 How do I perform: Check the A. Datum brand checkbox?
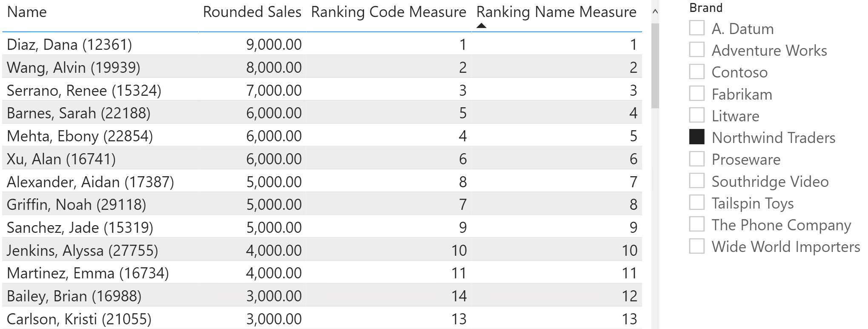pyautogui.click(x=697, y=28)
